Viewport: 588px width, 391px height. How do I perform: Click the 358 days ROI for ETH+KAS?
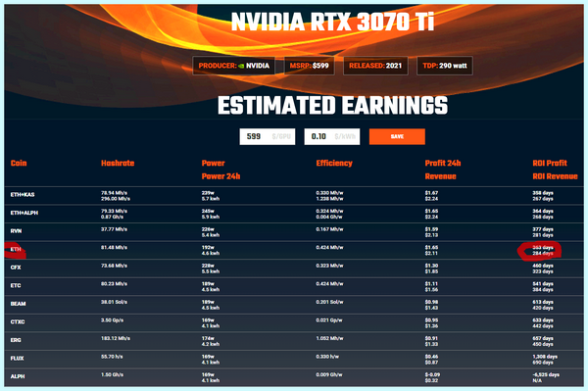[x=543, y=193]
